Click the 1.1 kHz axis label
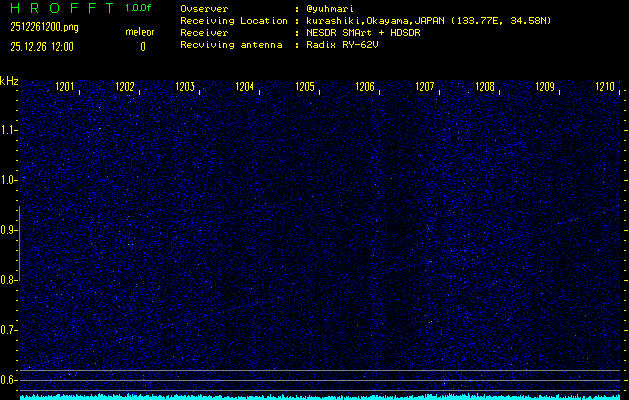629x400 pixels. click(8, 130)
